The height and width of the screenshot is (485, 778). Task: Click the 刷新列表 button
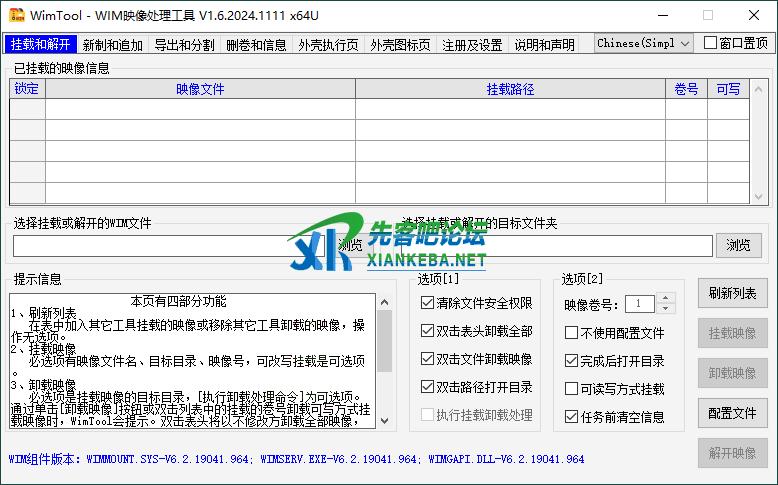(732, 293)
